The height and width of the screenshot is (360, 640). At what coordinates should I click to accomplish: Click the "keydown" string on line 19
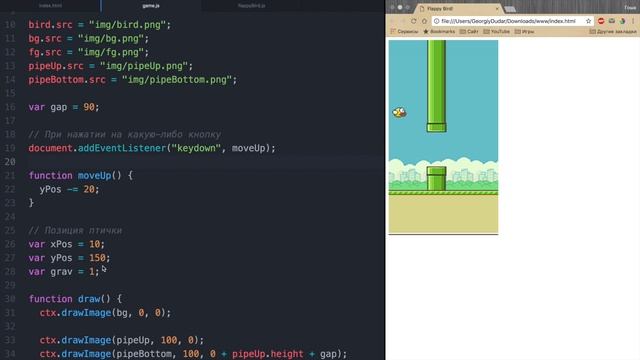click(x=196, y=148)
